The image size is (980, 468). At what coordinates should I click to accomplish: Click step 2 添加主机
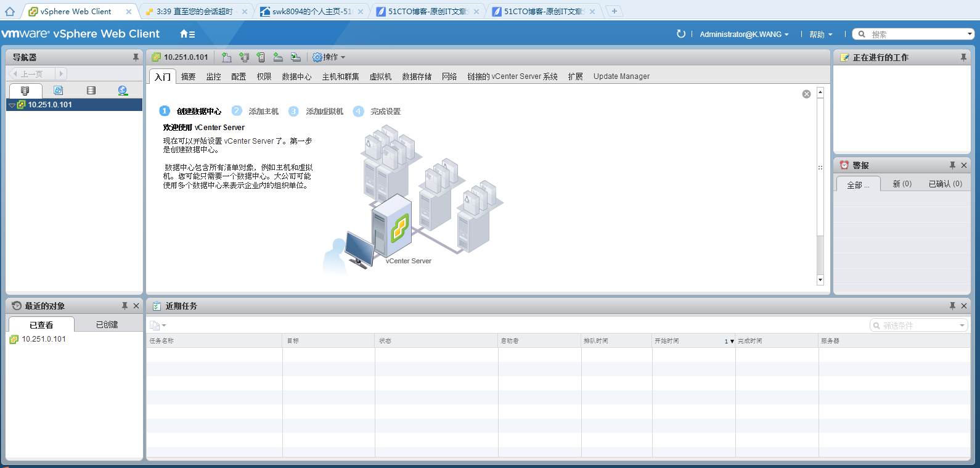point(255,111)
